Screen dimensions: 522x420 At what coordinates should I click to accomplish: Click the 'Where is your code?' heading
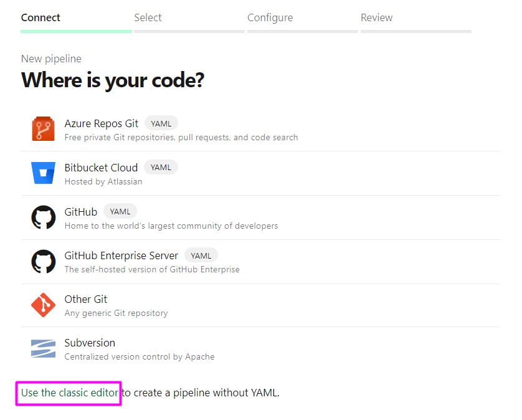click(113, 80)
